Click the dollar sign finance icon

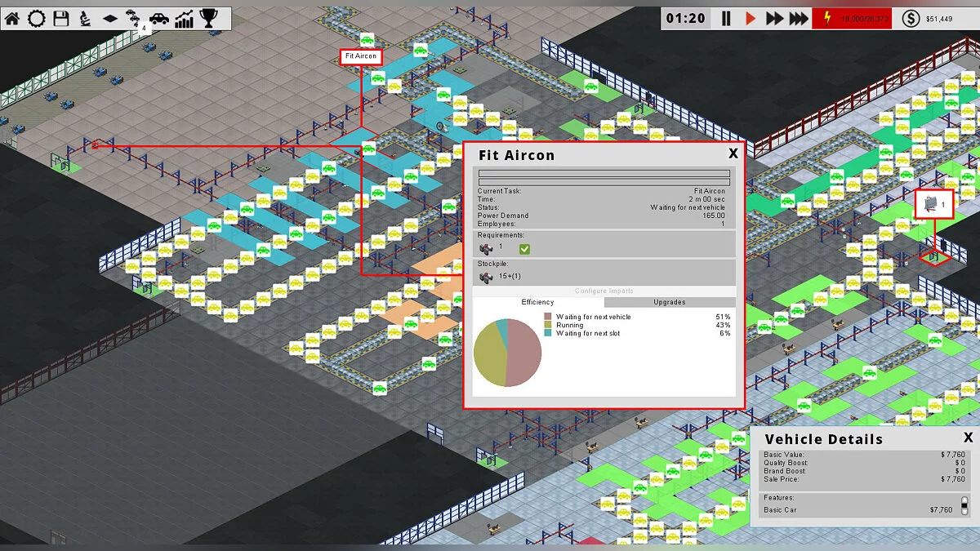911,19
